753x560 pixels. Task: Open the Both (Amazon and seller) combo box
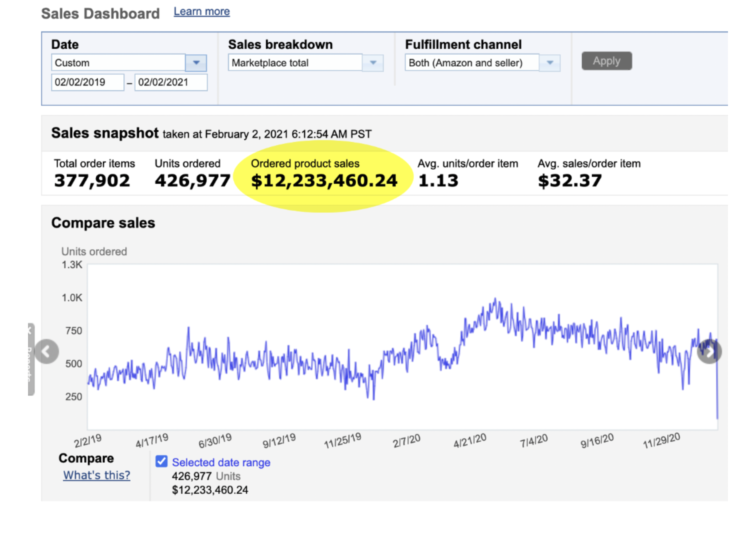472,63
